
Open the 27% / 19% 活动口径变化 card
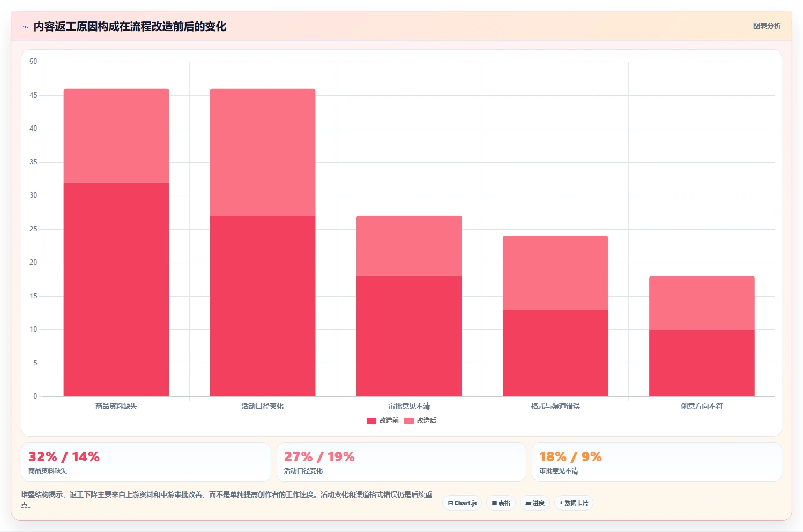click(x=401, y=462)
